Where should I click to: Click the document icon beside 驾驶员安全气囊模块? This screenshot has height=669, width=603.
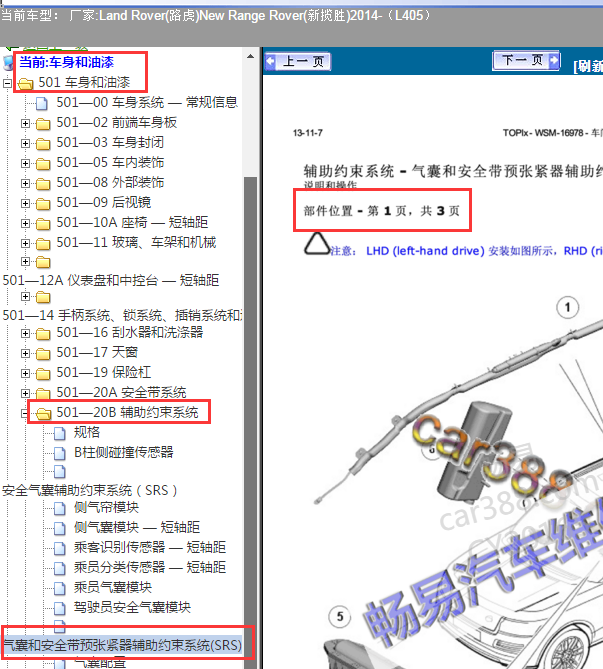59,609
